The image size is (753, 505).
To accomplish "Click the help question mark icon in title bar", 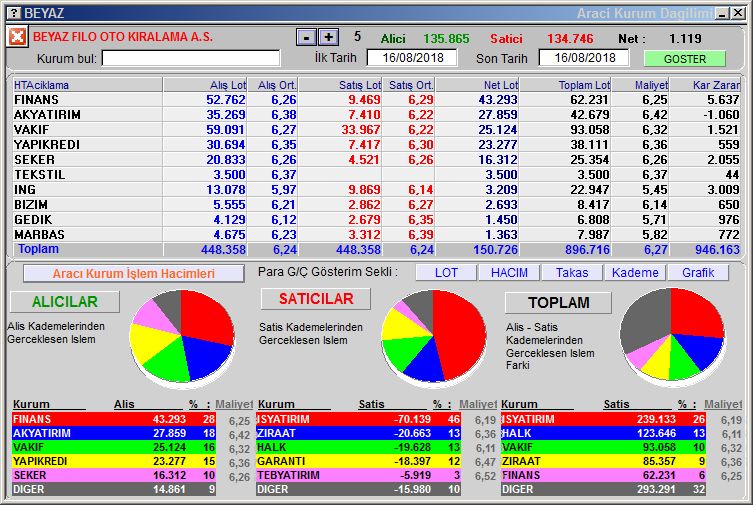I will [x=15, y=13].
